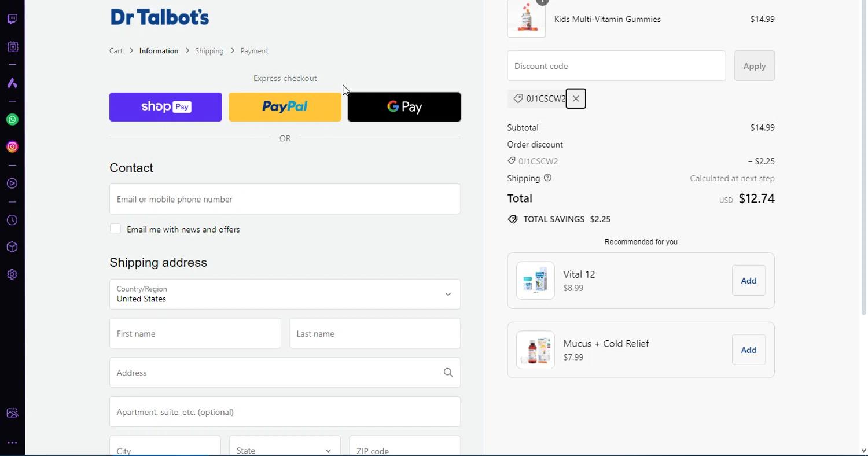Open the Country/Region dropdown
This screenshot has height=456, width=868.
point(285,294)
